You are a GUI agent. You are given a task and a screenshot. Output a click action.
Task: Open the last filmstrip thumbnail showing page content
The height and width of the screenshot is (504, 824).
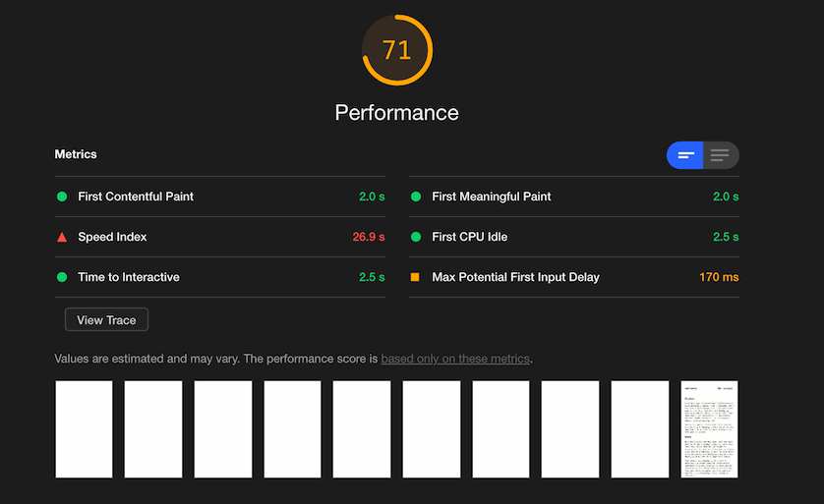tap(709, 429)
